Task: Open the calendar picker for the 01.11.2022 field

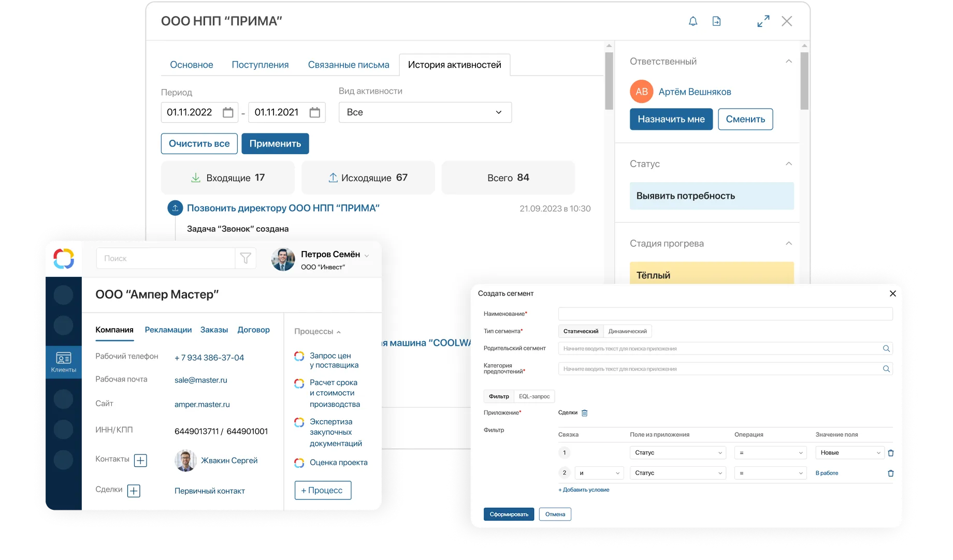Action: pos(228,112)
